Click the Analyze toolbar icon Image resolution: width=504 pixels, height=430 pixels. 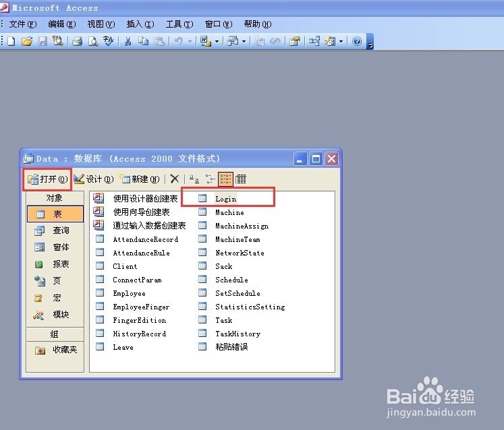tap(233, 41)
